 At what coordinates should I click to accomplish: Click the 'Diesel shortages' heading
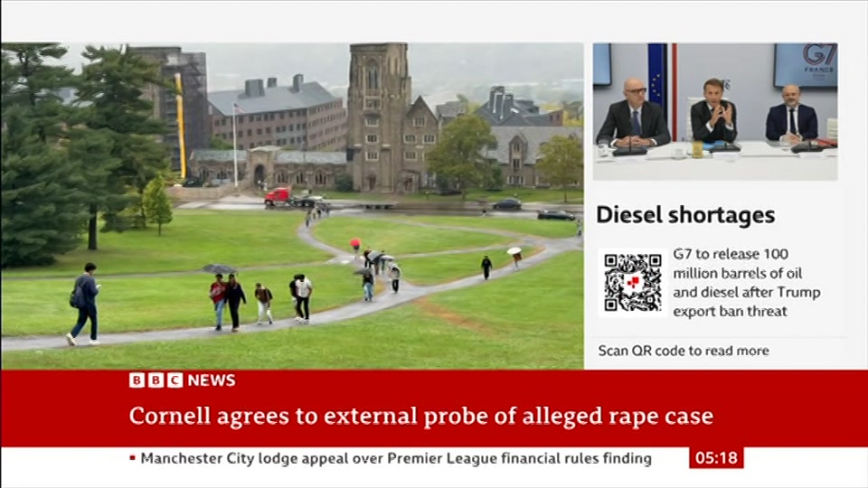[685, 215]
